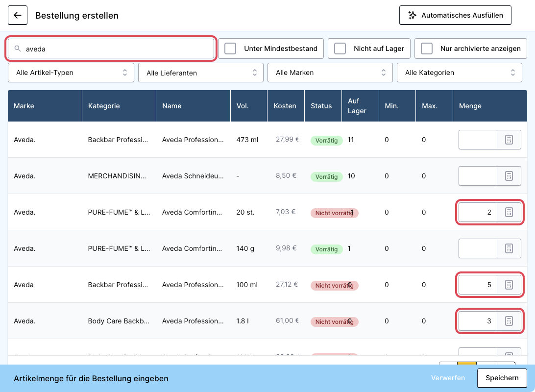The image size is (535, 392).
Task: Click quantity field for the 473 ml product
Action: click(x=478, y=140)
